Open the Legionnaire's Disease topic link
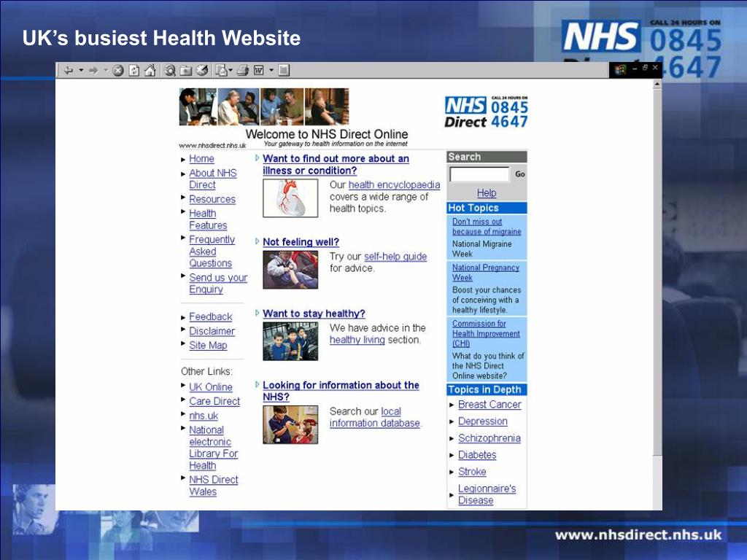 tap(487, 494)
